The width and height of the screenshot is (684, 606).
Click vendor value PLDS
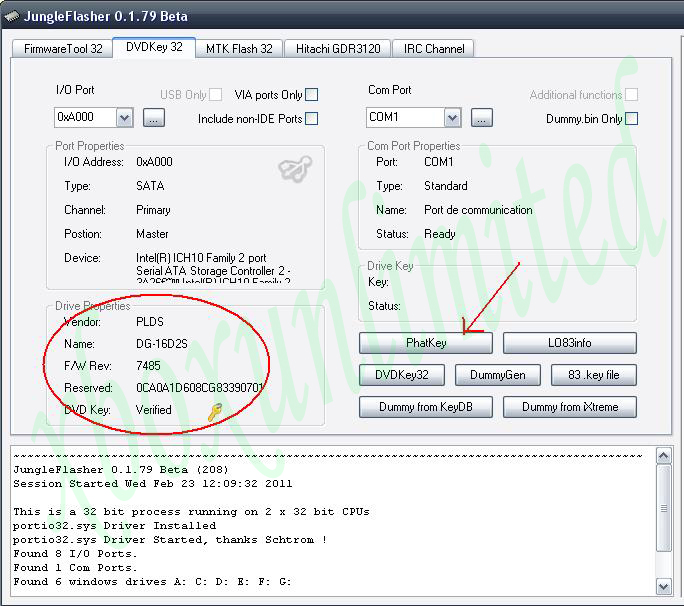coord(150,322)
